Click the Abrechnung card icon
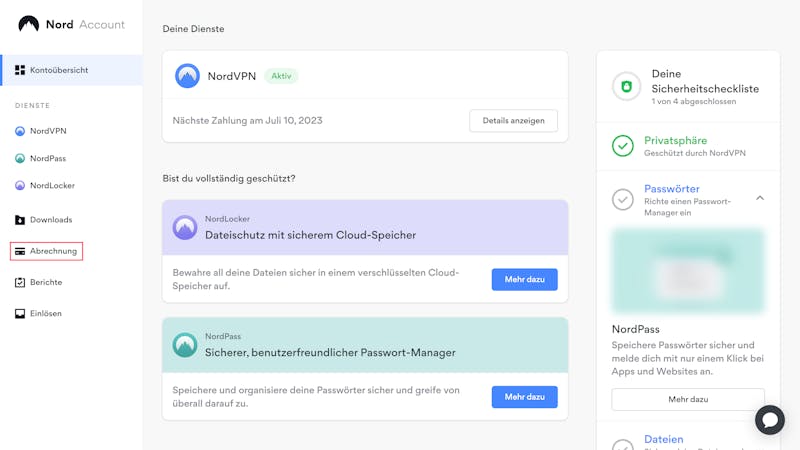This screenshot has width=800, height=450. click(x=20, y=251)
